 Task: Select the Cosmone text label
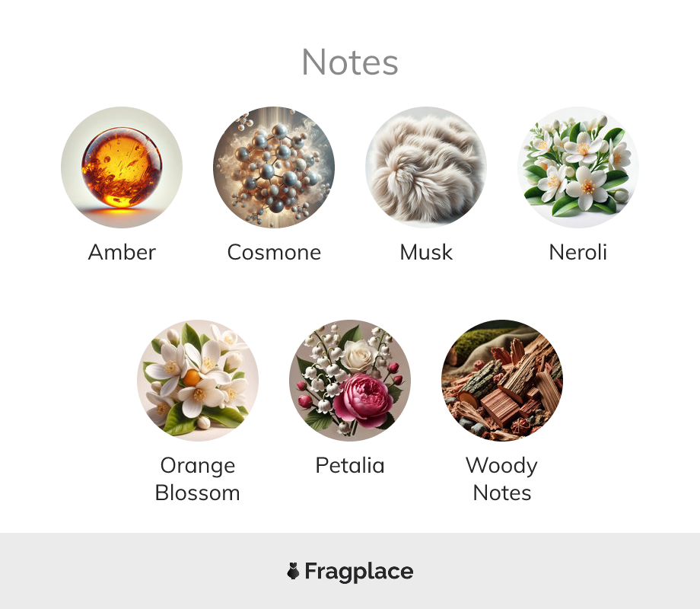click(274, 252)
